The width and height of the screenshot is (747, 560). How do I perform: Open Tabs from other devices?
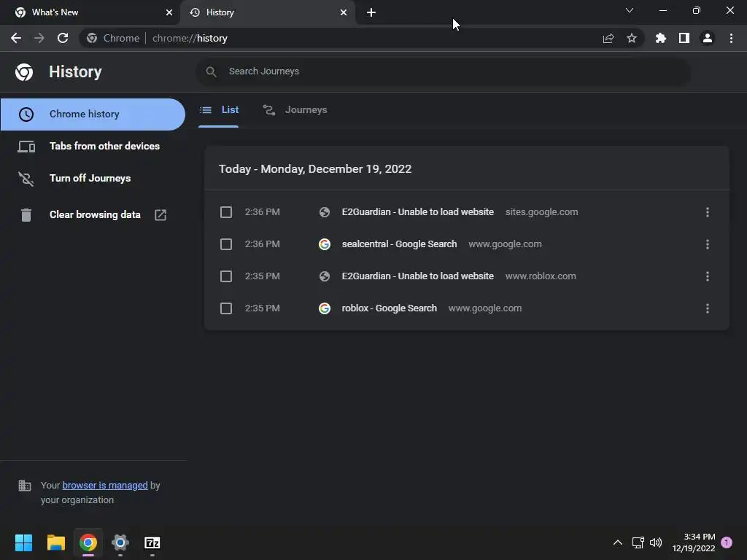click(93, 146)
